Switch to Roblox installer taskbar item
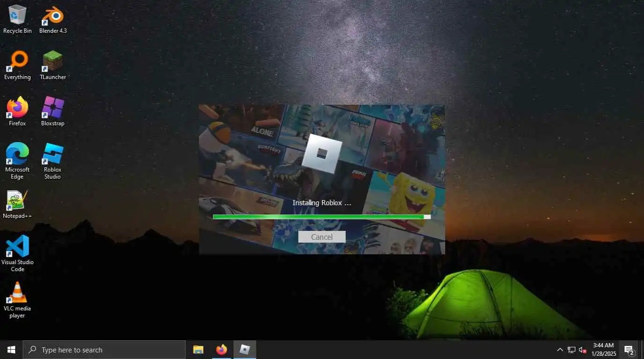 (245, 350)
